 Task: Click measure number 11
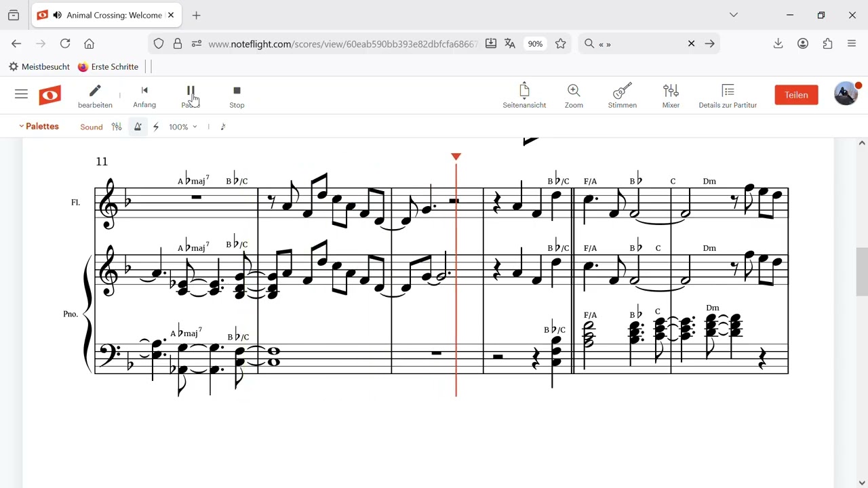coord(102,161)
